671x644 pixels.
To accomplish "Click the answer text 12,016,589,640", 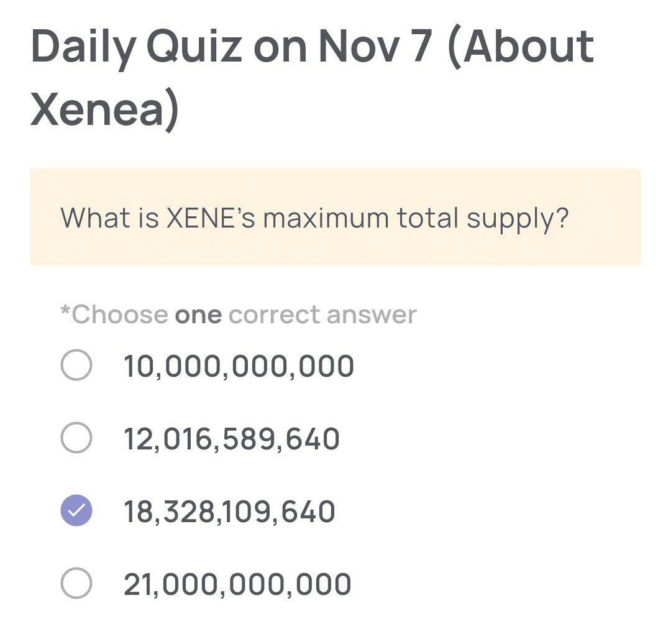I will 231,438.
